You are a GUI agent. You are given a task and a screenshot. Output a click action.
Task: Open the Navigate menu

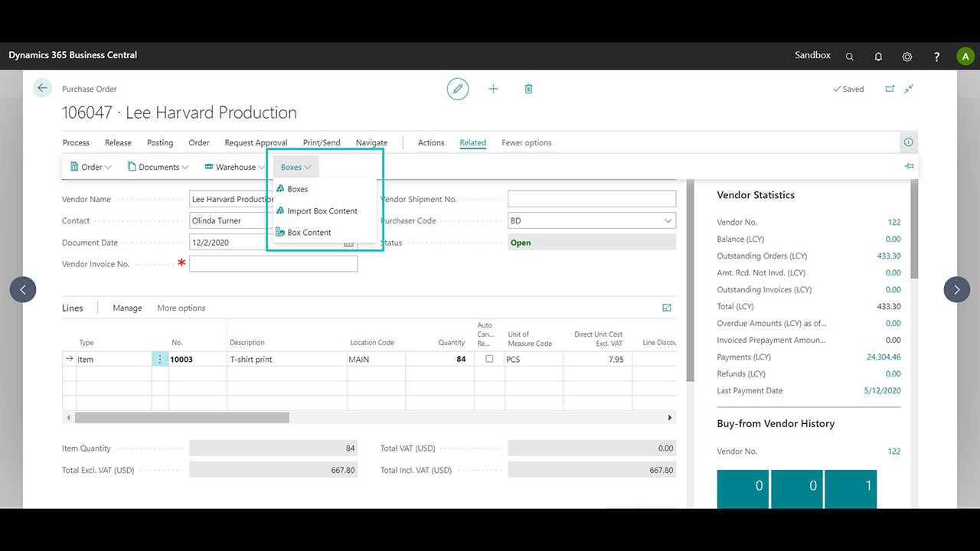pyautogui.click(x=371, y=142)
